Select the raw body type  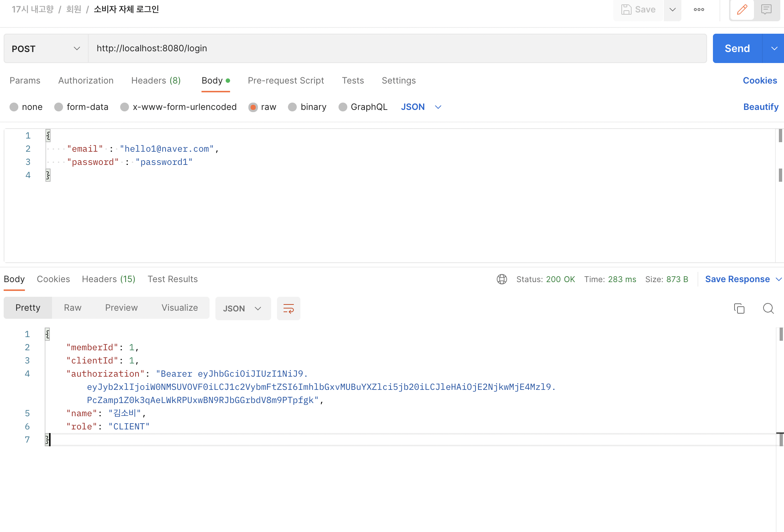coord(262,107)
